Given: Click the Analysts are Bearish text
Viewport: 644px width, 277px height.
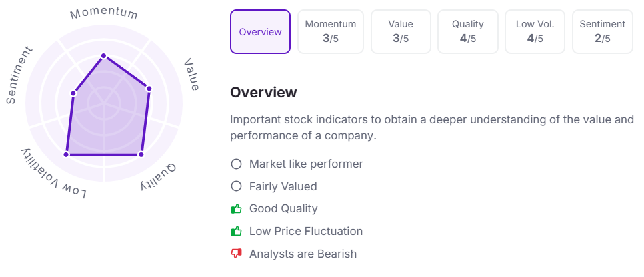Looking at the screenshot, I should click(303, 254).
